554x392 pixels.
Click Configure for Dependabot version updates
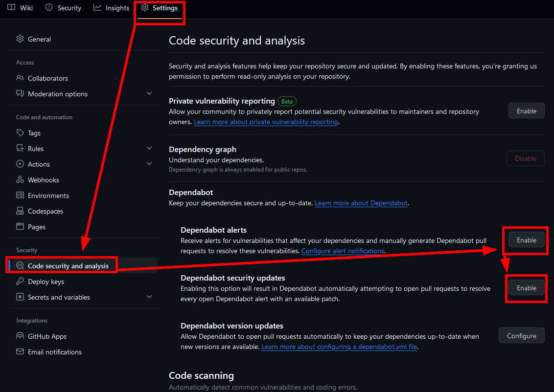point(521,336)
